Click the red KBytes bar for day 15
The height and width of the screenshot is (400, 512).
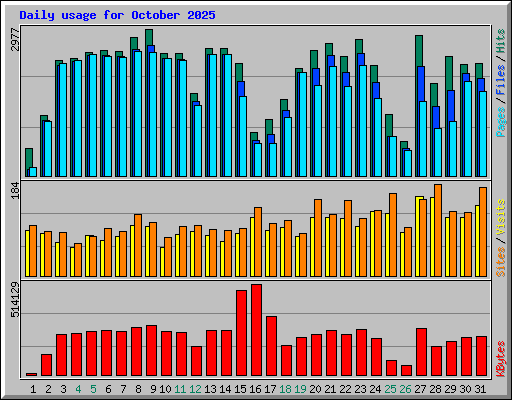coord(241,333)
